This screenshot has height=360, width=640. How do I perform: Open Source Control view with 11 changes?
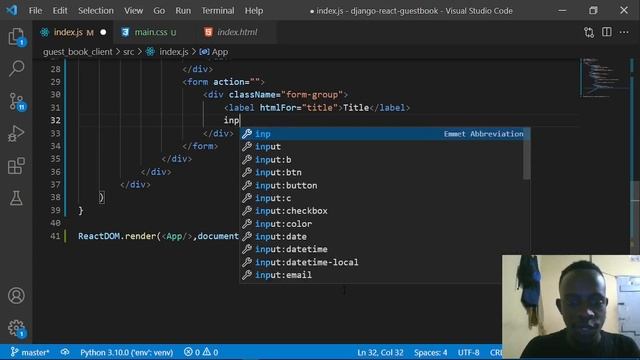point(16,101)
